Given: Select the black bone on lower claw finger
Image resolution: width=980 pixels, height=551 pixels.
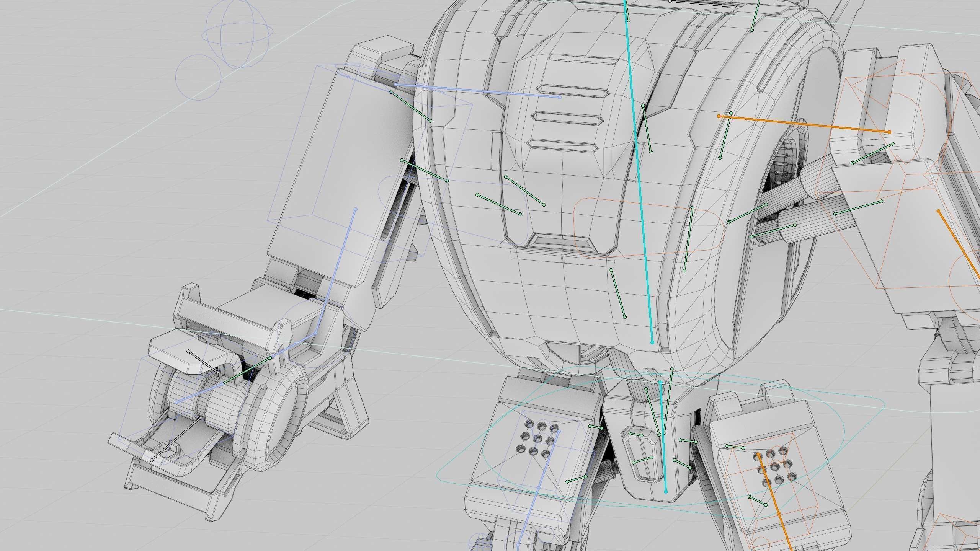Looking at the screenshot, I should [x=176, y=439].
